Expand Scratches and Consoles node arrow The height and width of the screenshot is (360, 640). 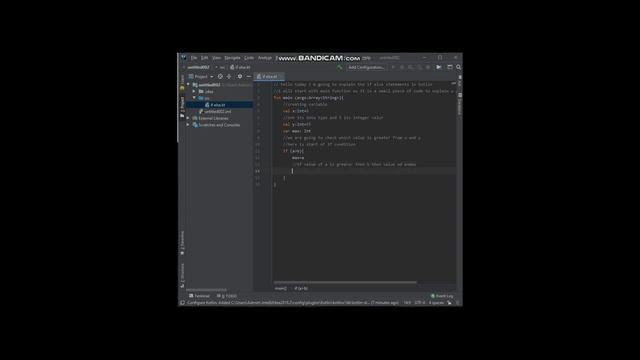tap(189, 125)
